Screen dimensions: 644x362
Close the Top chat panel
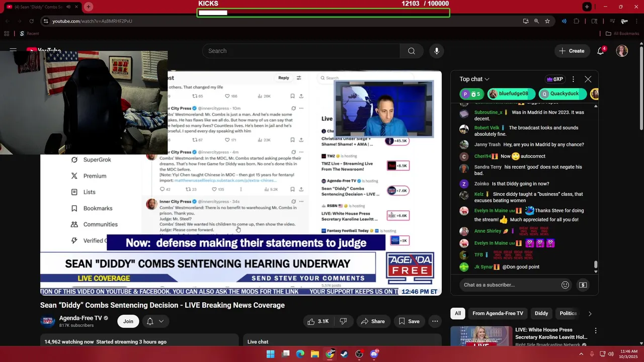click(x=588, y=79)
